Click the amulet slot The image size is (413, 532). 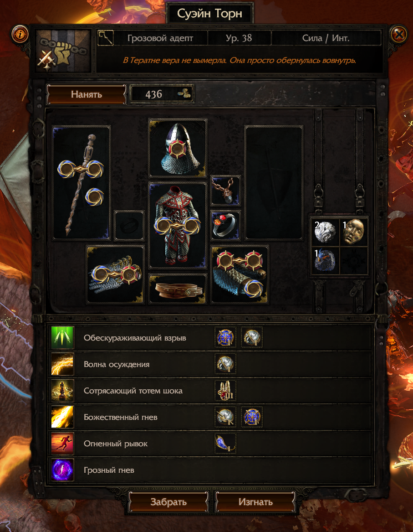(225, 191)
